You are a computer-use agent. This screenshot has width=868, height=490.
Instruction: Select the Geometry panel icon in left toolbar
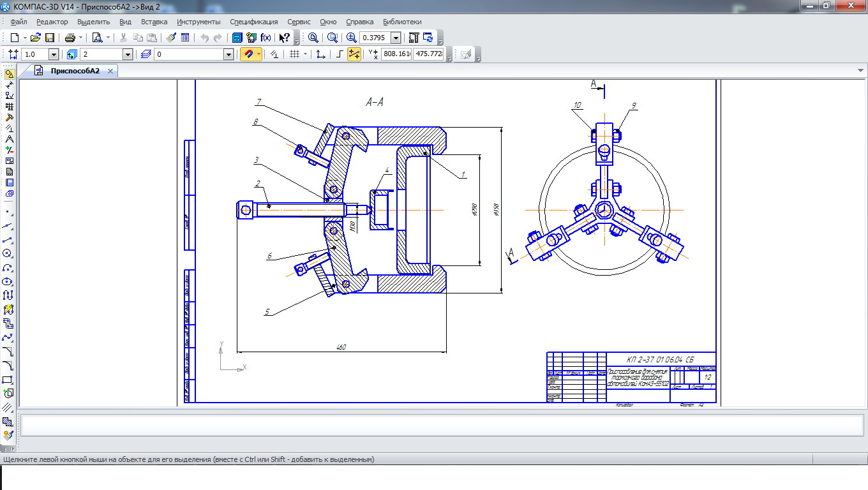tap(9, 74)
